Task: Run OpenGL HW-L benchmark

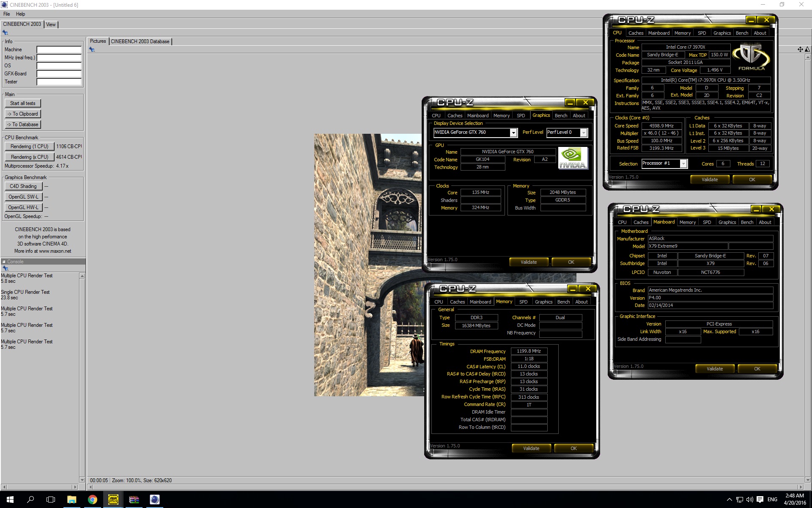Action: coord(23,207)
